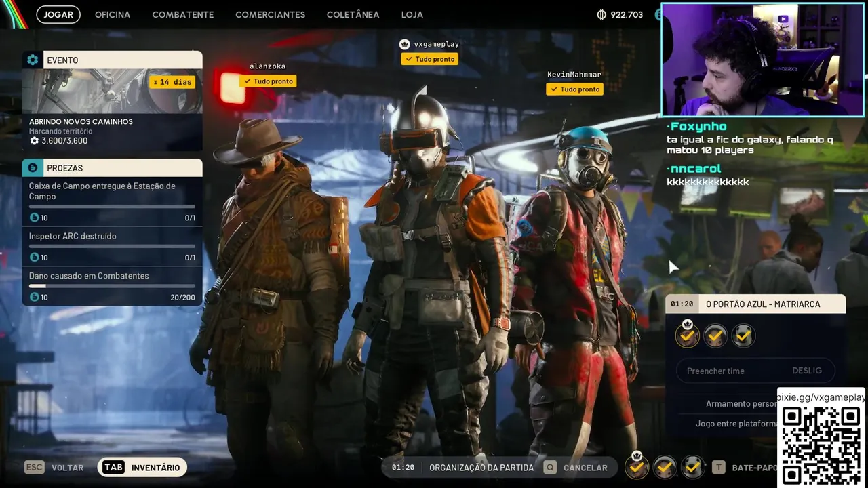Click the third avatar in bottom bar
This screenshot has width=868, height=488.
coord(692,467)
